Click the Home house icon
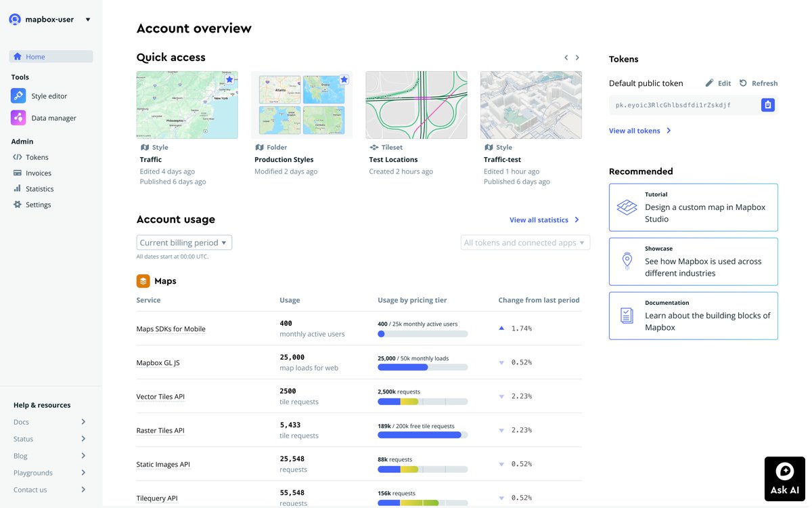Screen dimensions: 812x508 coord(18,57)
